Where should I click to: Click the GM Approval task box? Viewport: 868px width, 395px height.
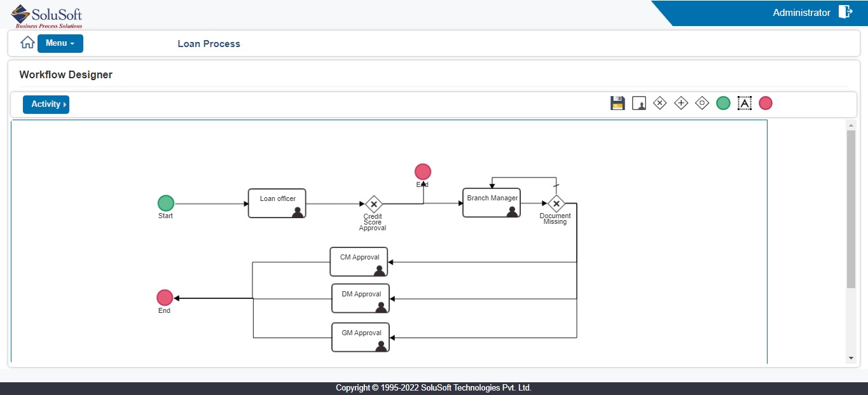361,336
